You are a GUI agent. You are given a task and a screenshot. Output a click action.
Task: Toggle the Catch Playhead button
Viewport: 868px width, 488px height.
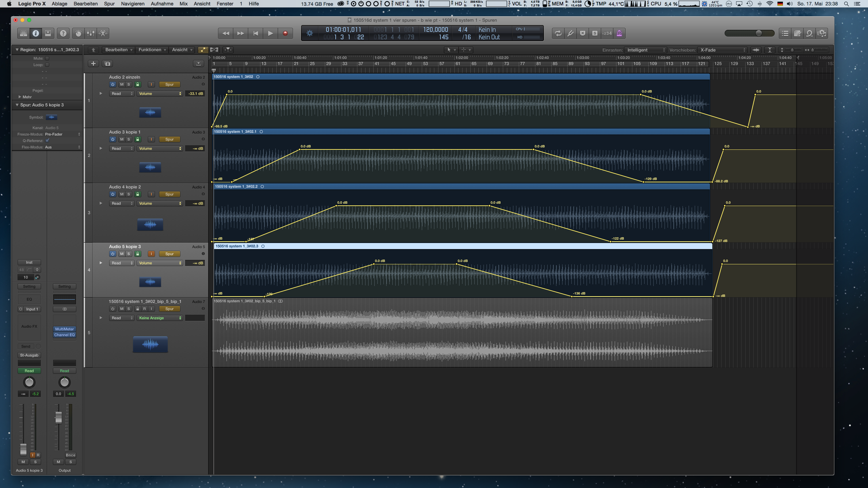click(x=228, y=50)
